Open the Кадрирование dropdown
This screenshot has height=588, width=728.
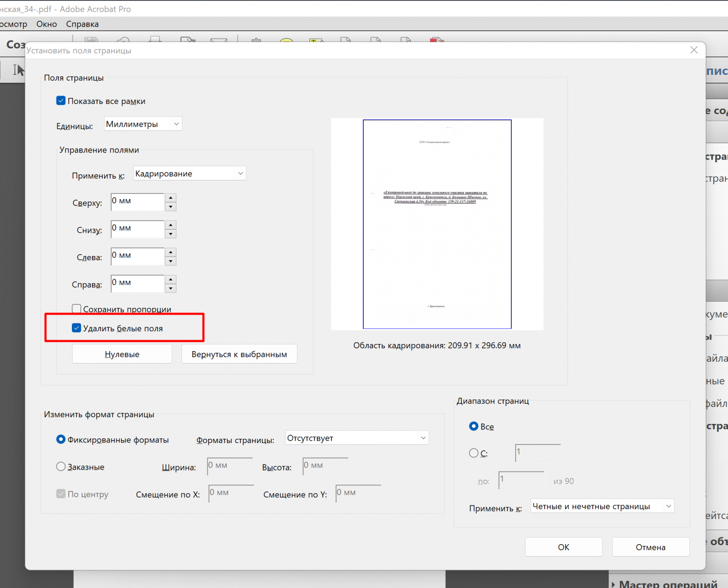tap(189, 173)
